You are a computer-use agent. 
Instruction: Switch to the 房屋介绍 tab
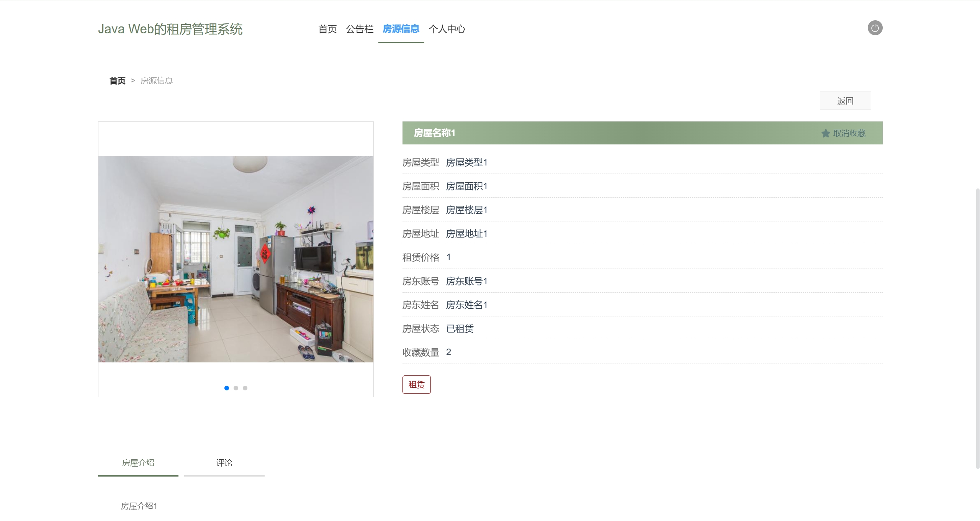tap(138, 463)
